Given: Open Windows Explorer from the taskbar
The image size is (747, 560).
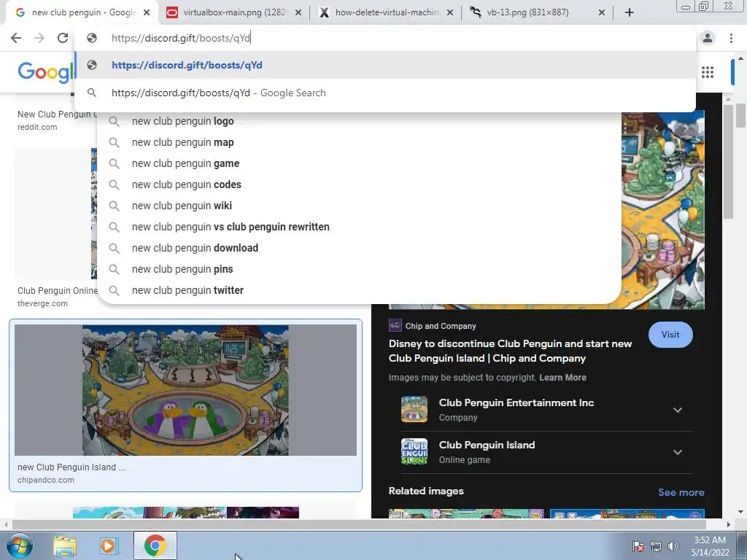Looking at the screenshot, I should point(65,545).
